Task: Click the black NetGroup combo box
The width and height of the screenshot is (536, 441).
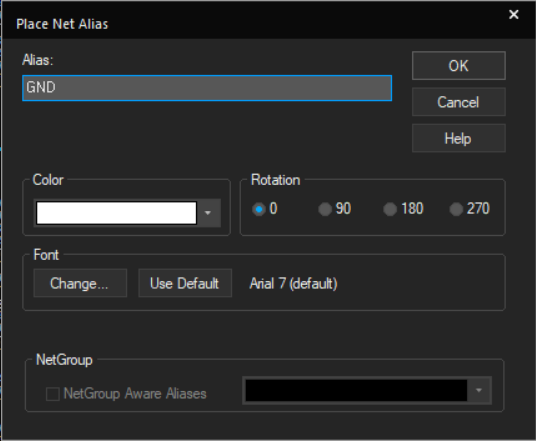Action: click(356, 390)
